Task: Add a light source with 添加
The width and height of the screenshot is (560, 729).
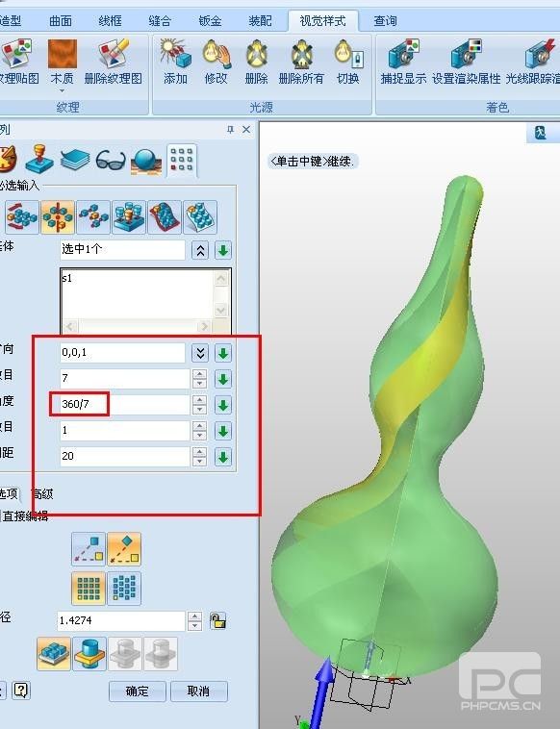Action: click(x=175, y=63)
